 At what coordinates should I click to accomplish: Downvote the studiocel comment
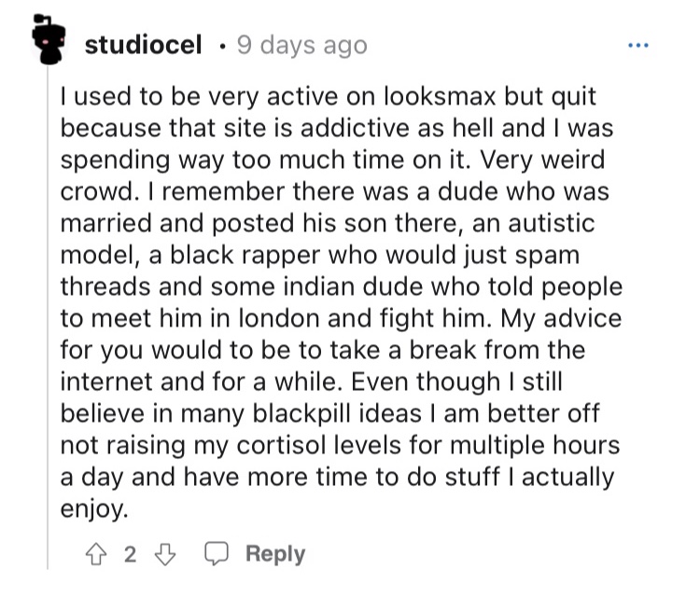coord(165,555)
